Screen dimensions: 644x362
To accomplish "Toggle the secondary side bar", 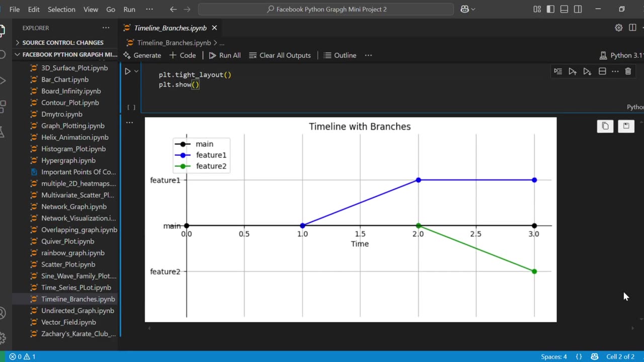I will click(x=578, y=9).
